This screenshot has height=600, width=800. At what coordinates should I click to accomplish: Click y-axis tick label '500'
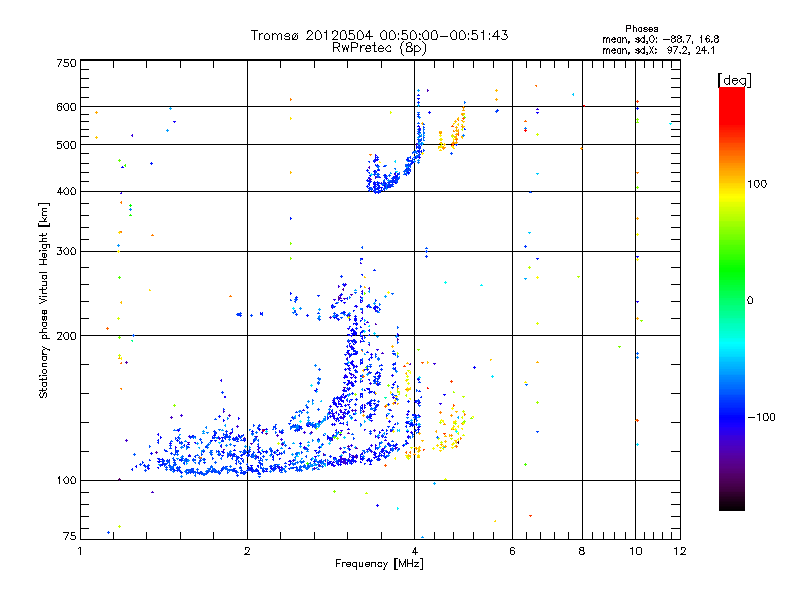point(67,145)
